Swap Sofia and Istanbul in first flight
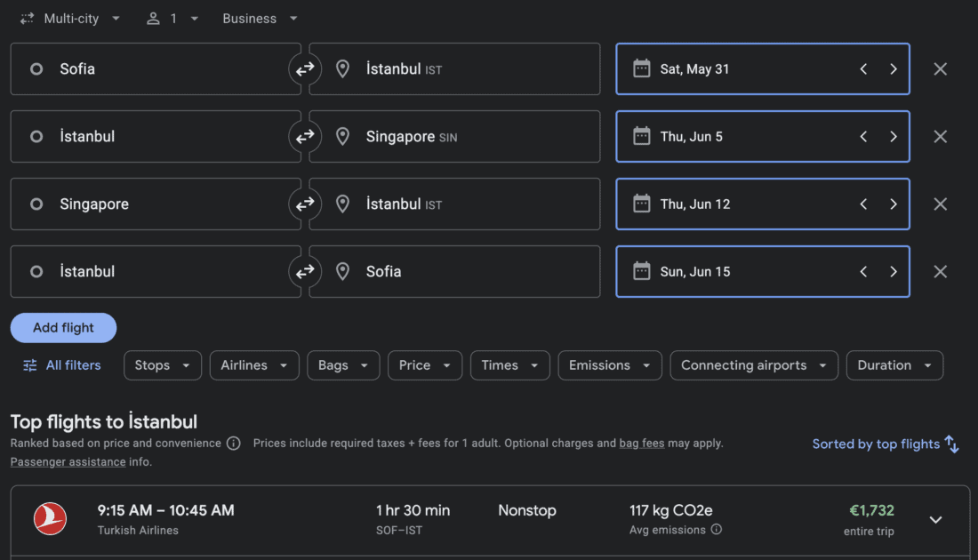Screen dimensions: 978x560 click(x=305, y=69)
